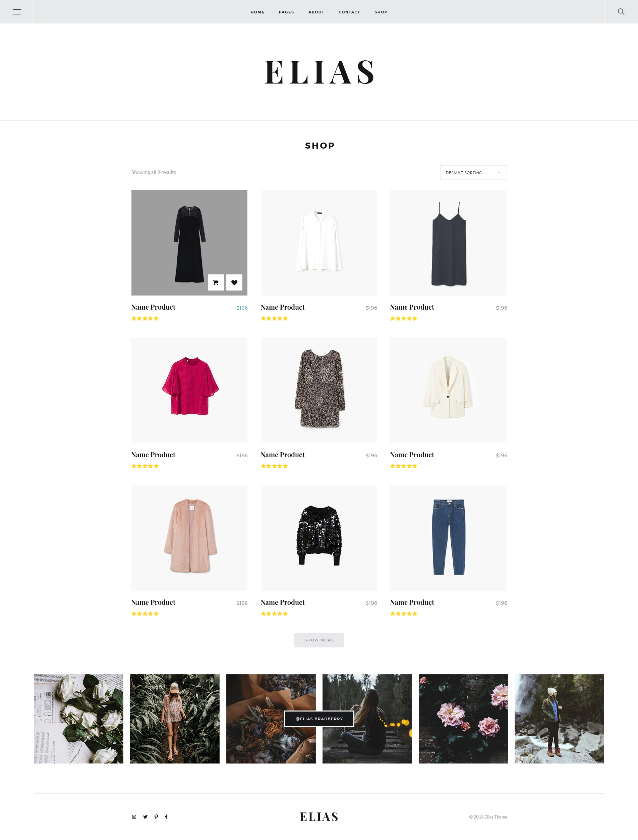This screenshot has height=840, width=638.
Task: Open the blue jeans product thumbnail
Action: coord(448,538)
